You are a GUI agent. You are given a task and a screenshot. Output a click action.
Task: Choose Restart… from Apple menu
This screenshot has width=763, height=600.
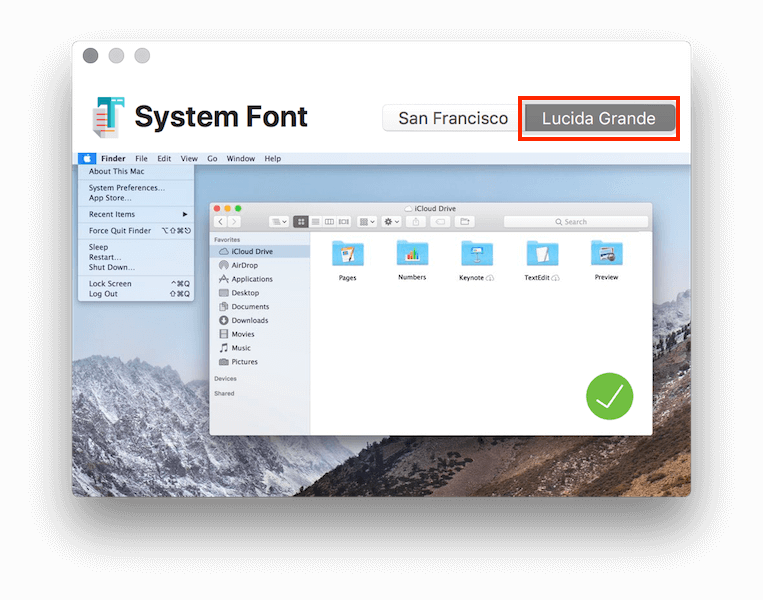tap(136, 257)
